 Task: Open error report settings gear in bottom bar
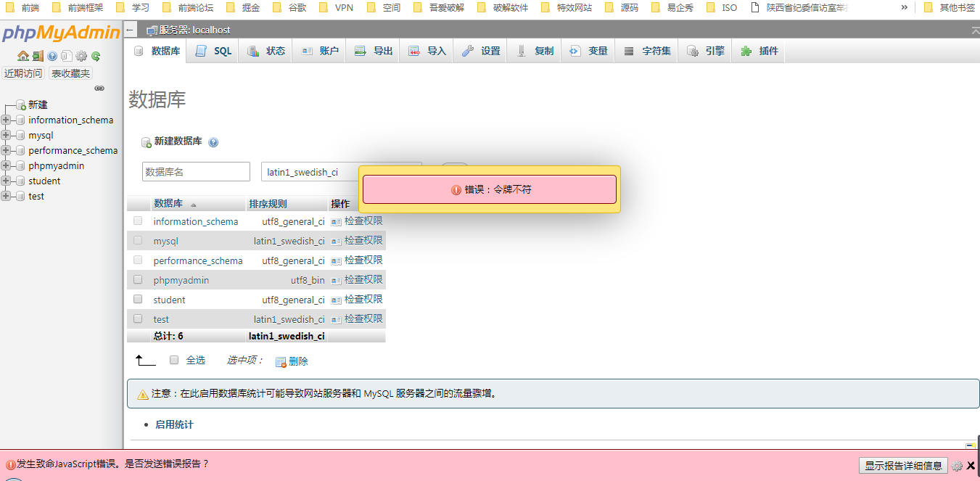point(957,466)
